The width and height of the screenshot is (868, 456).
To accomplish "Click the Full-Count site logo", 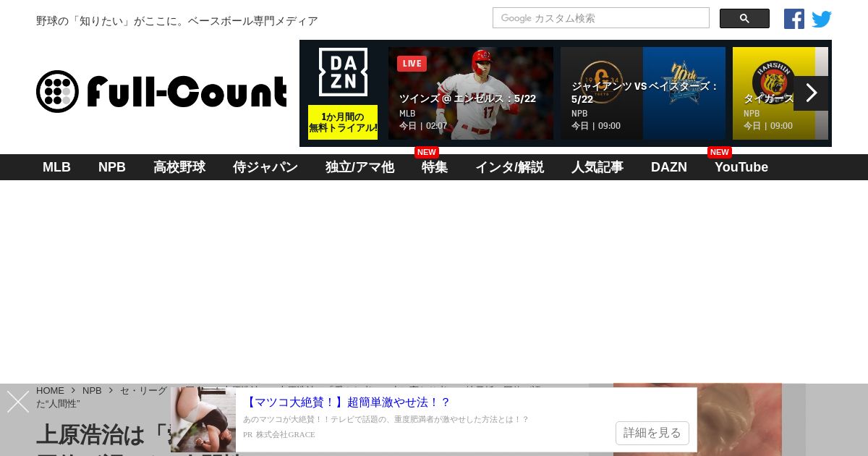I will coord(161,91).
